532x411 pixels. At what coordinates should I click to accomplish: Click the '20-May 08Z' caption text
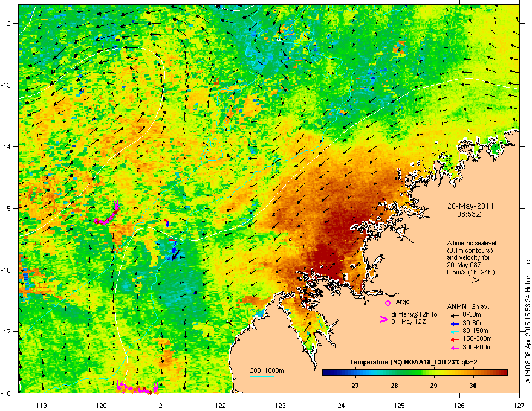[464, 265]
